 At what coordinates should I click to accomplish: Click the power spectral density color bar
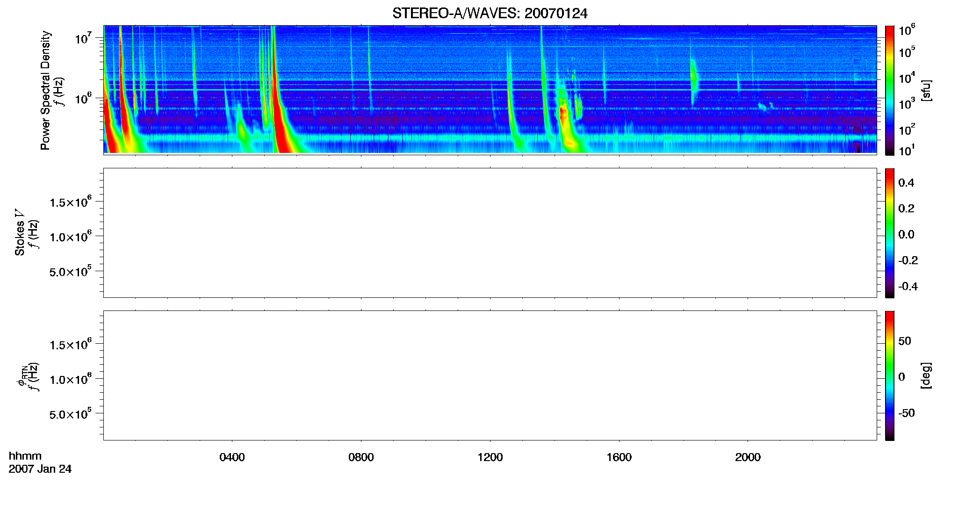pos(890,90)
